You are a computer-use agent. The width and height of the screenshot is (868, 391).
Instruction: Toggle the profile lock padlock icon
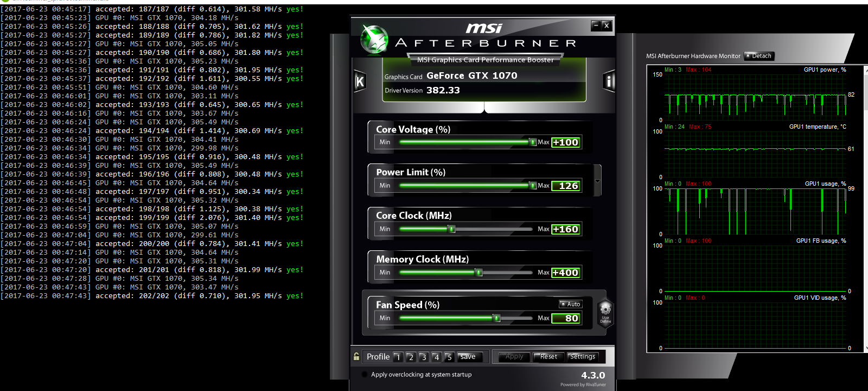[356, 356]
